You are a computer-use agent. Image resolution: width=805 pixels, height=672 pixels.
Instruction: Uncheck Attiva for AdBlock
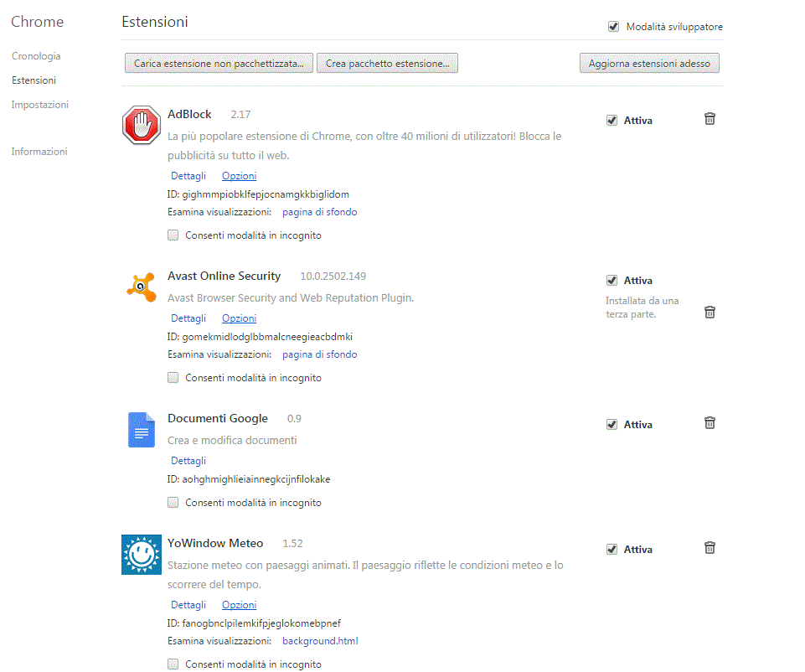click(x=611, y=121)
